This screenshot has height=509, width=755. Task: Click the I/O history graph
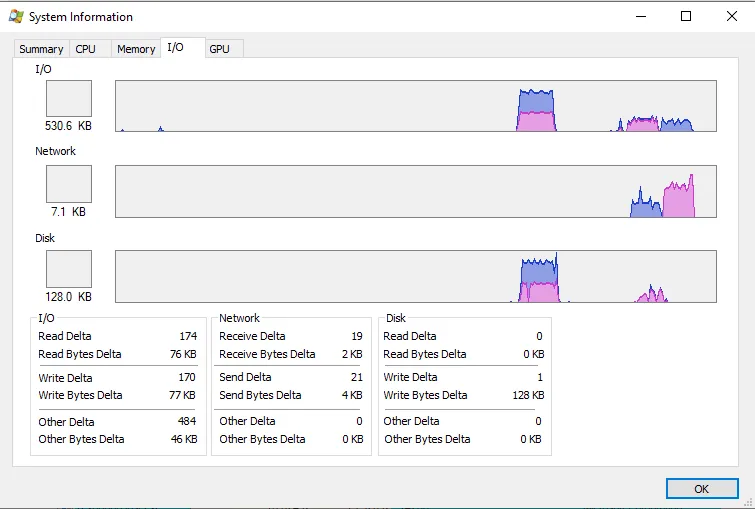click(416, 106)
